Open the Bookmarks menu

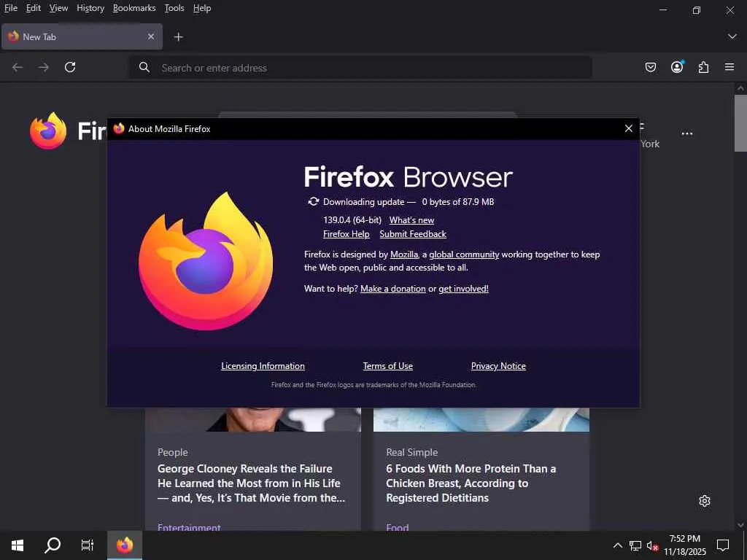(134, 8)
